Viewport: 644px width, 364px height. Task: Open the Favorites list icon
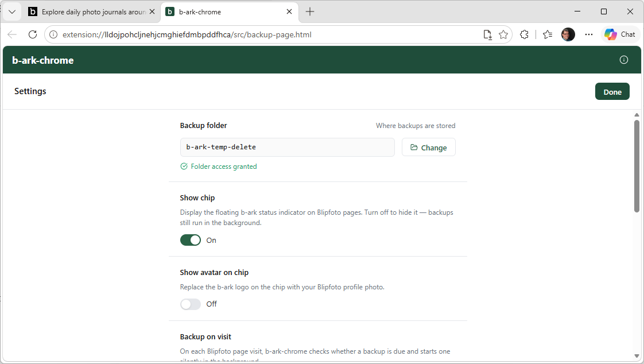coord(548,34)
